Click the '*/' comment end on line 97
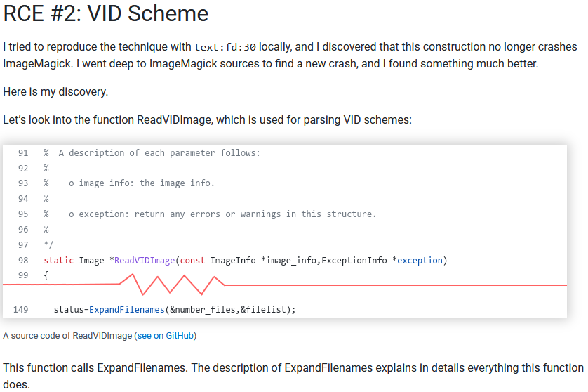588x392 pixels. pos(48,244)
